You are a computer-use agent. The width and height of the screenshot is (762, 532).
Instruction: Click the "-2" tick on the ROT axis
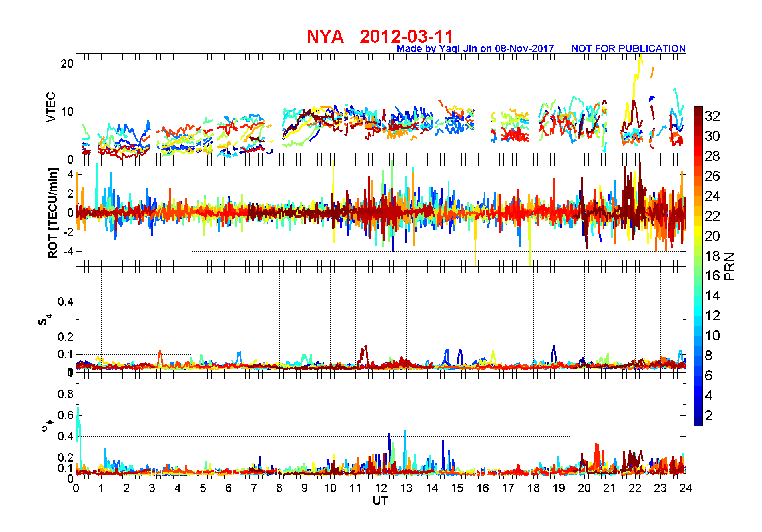[68, 232]
